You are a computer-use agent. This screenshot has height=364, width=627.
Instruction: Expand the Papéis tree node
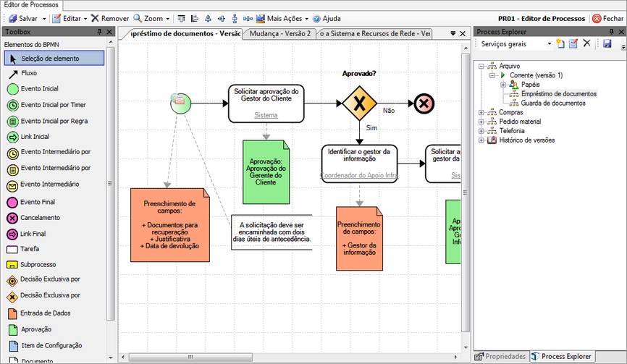[503, 85]
